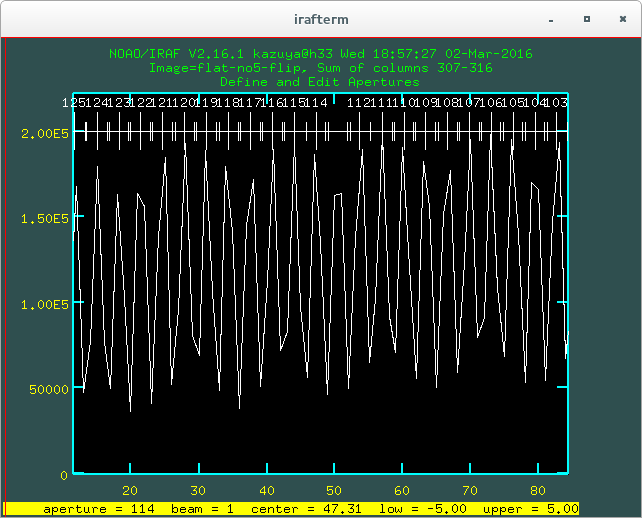The width and height of the screenshot is (642, 518).
Task: Select aperture label 117
Action: 251,102
